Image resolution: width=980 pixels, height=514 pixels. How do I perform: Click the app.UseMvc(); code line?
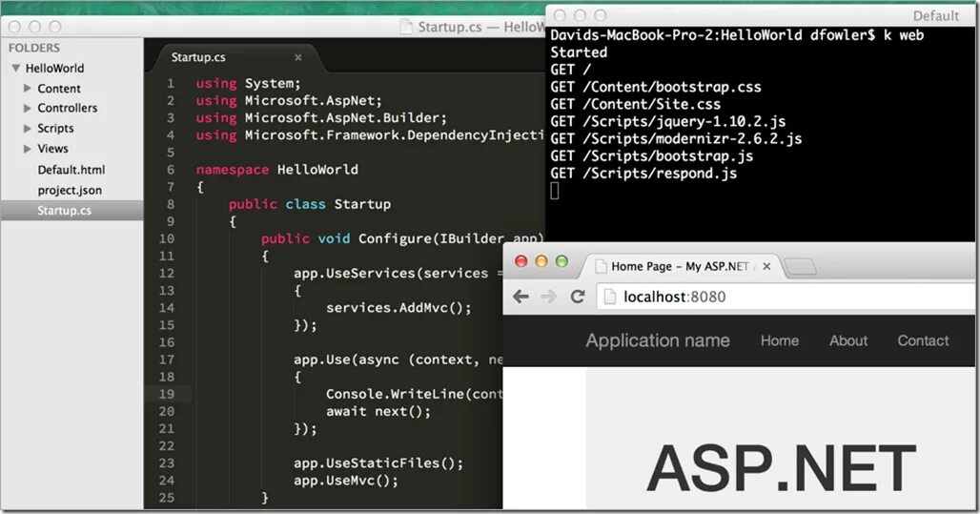346,481
